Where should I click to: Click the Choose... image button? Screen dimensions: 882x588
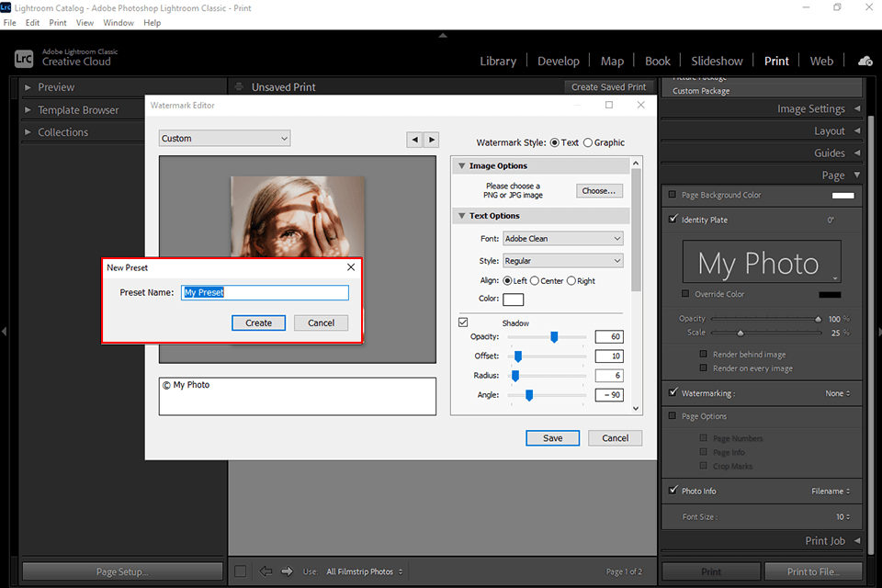599,191
